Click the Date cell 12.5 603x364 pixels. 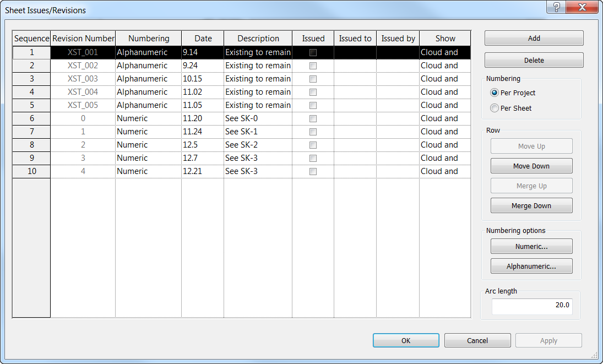[203, 145]
